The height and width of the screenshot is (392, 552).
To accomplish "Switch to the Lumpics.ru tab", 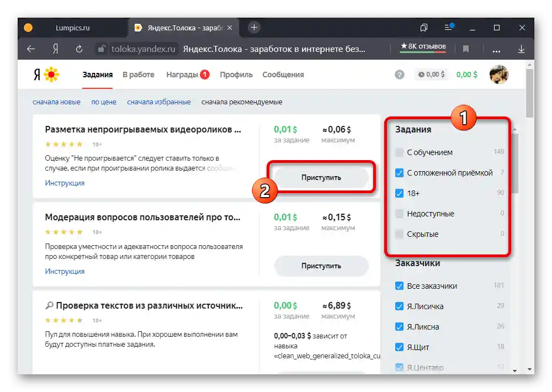I will tap(72, 27).
